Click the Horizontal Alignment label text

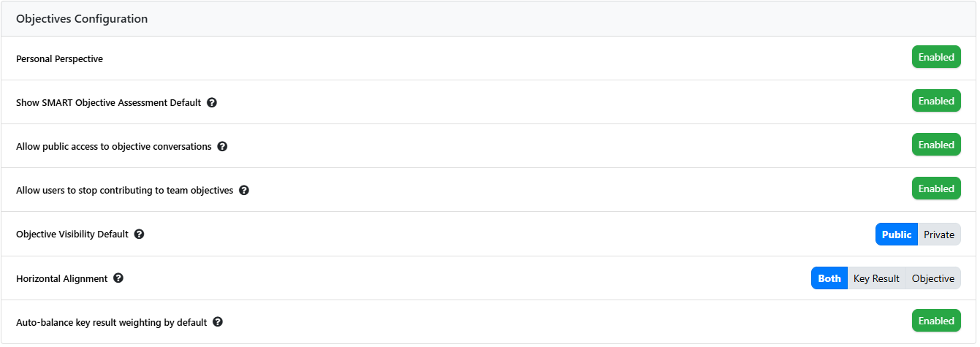point(61,278)
